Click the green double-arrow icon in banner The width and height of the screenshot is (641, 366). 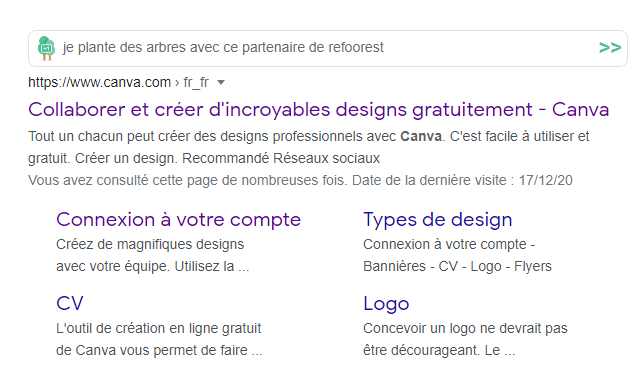[610, 47]
